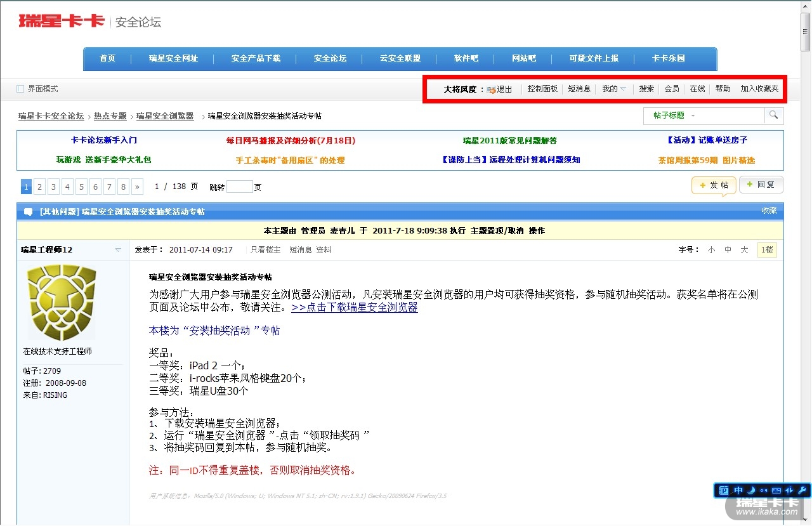The height and width of the screenshot is (526, 812).
Task: Click the next page » button
Action: 137,187
